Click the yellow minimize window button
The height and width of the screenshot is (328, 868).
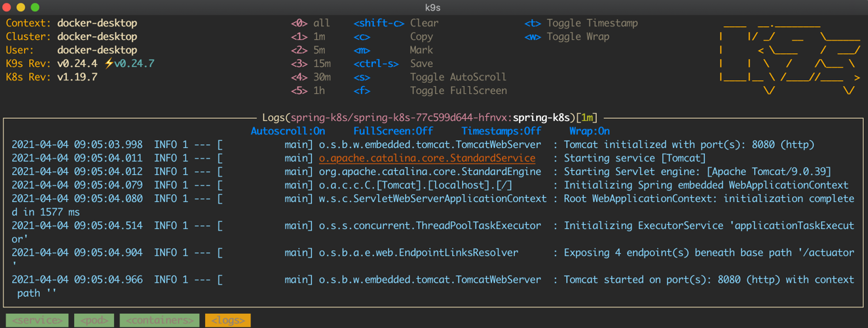[21, 7]
